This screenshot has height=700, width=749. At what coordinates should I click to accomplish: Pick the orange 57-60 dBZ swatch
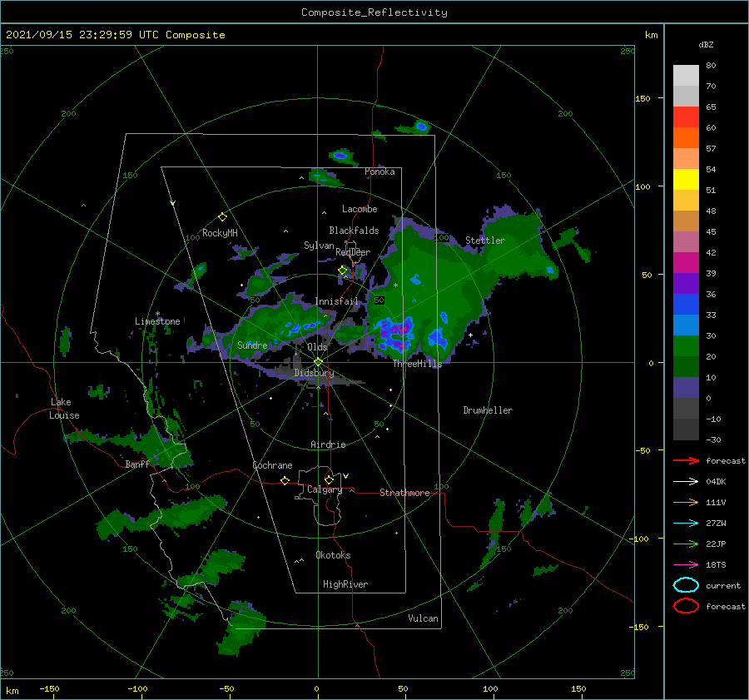pyautogui.click(x=686, y=137)
